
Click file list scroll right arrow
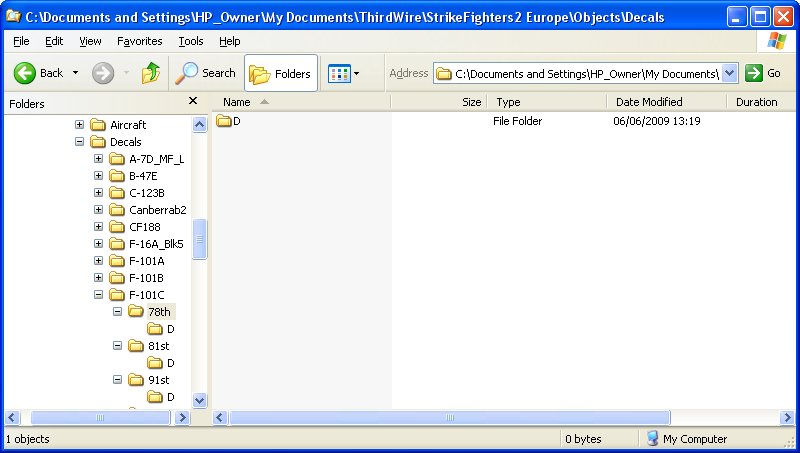point(787,418)
